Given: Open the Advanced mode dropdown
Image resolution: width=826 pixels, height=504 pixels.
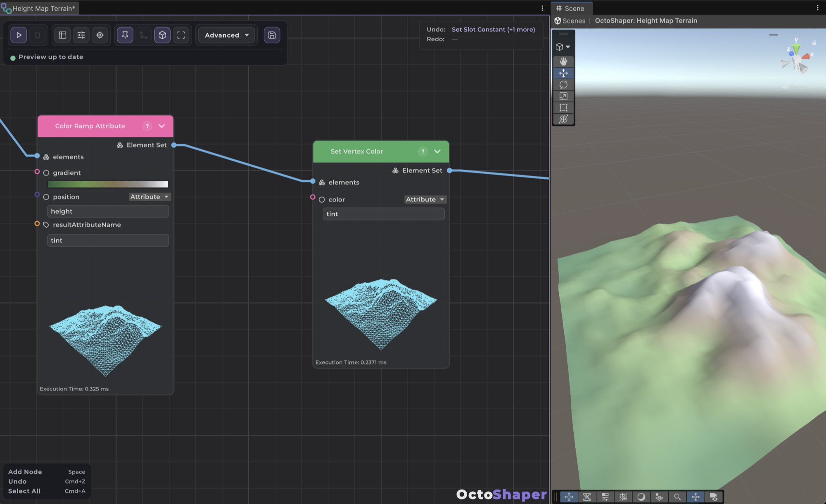Looking at the screenshot, I should [x=227, y=35].
